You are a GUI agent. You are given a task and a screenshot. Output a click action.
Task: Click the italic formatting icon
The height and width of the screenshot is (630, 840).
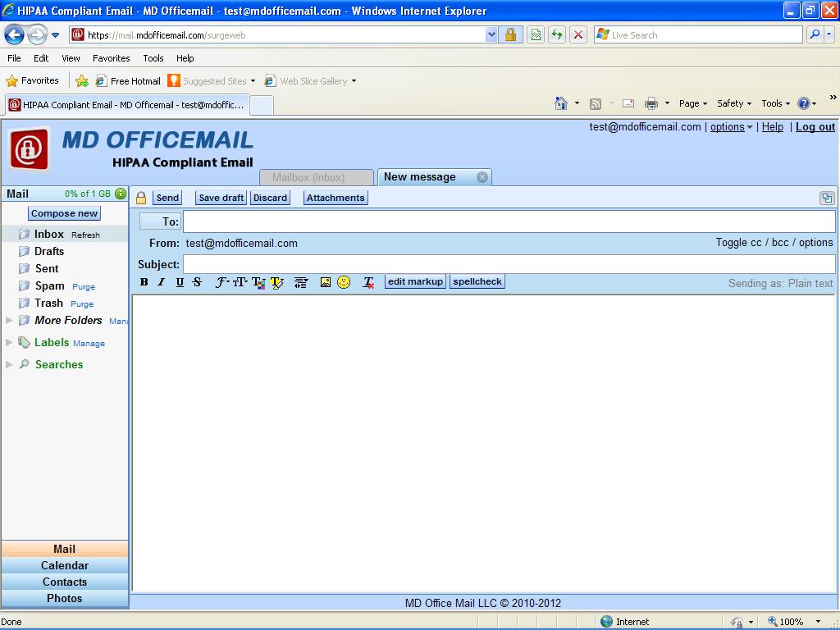tap(162, 282)
